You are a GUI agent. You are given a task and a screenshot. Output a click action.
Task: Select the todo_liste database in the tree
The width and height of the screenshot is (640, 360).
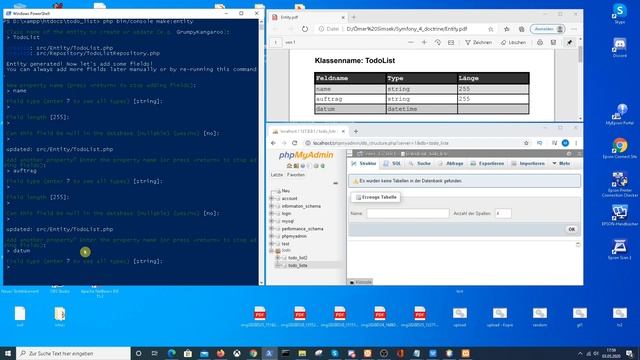298,265
